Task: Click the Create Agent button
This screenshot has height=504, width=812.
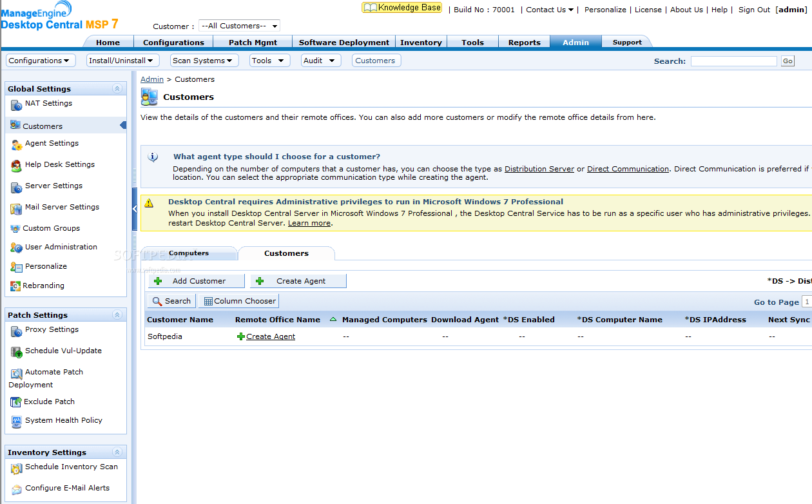Action: coord(298,281)
